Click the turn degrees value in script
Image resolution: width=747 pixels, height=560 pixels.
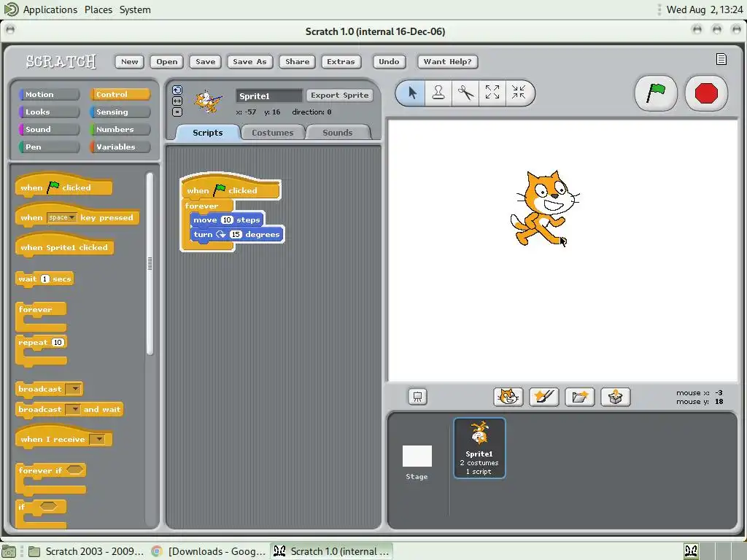point(236,234)
